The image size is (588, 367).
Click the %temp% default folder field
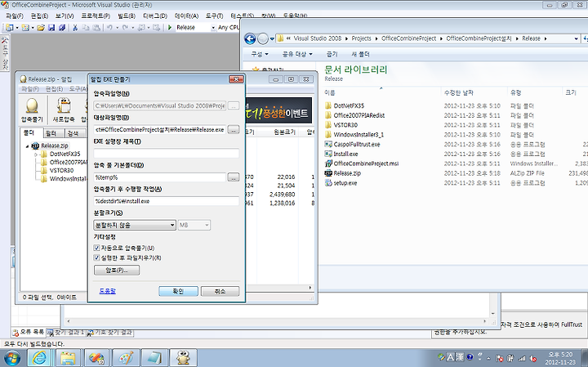(x=160, y=177)
